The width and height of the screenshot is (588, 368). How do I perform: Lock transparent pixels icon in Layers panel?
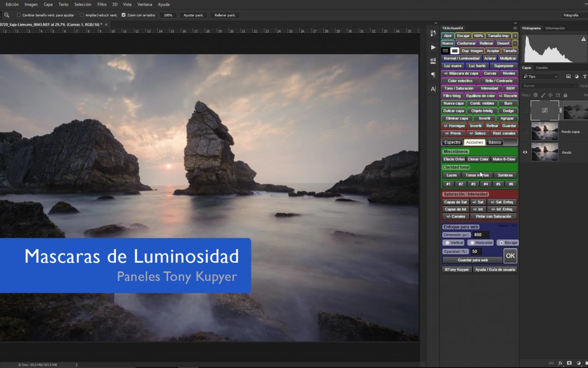tap(536, 95)
